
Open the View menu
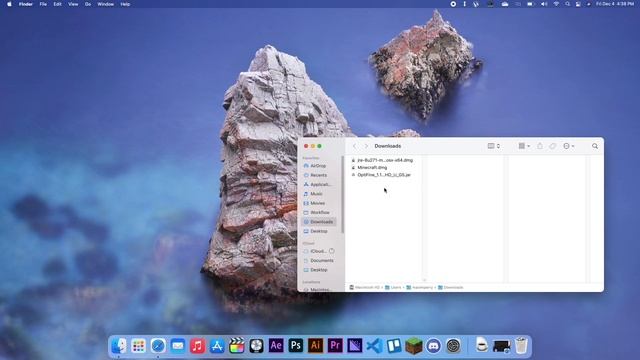tap(73, 4)
